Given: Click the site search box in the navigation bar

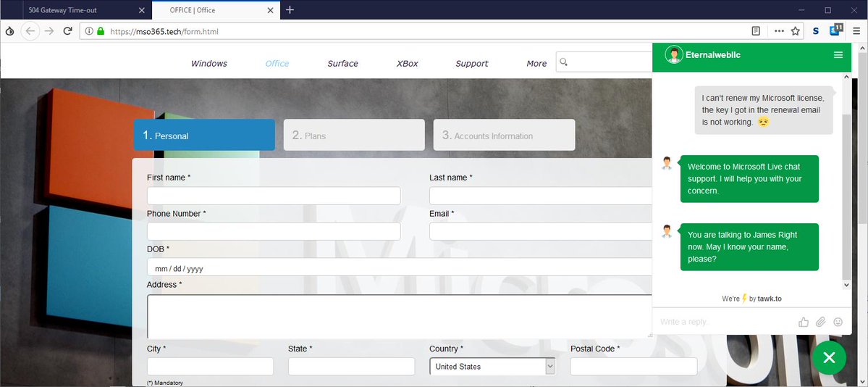Looking at the screenshot, I should click(604, 62).
